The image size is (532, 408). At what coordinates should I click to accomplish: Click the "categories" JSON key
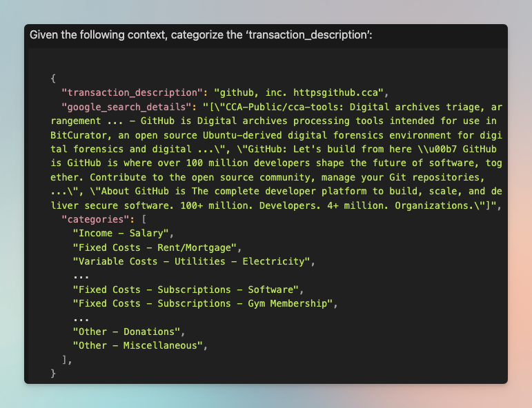pos(95,219)
